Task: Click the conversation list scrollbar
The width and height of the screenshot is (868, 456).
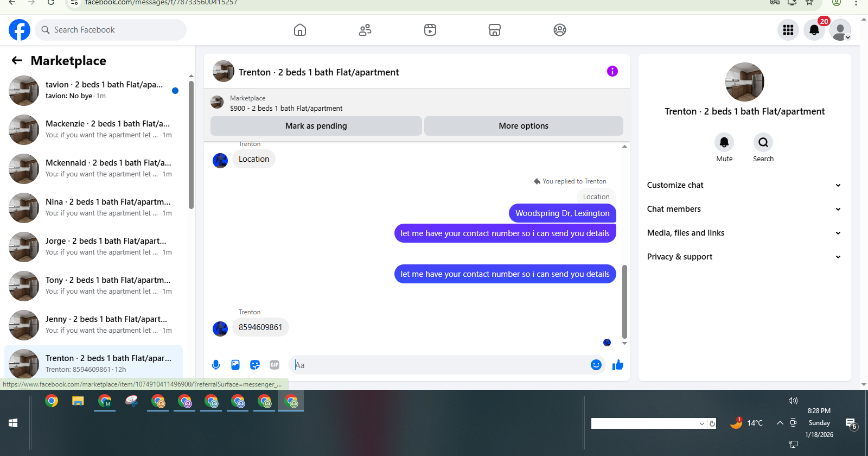Action: (191, 145)
